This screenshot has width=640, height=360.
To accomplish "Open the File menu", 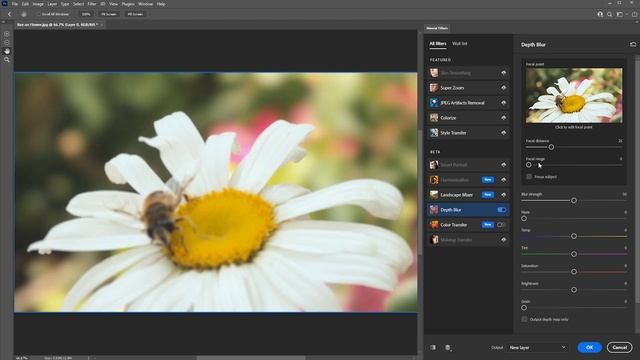I will pos(15,4).
